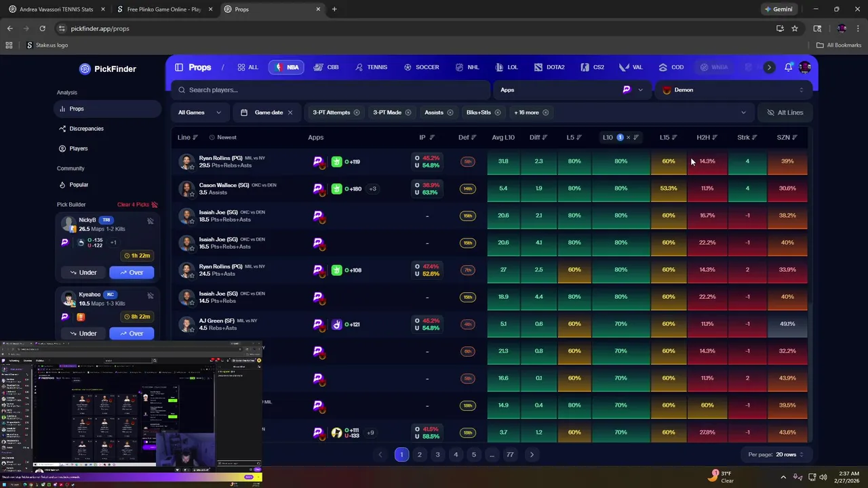Switch to the DOTA2 tab

[x=549, y=67]
